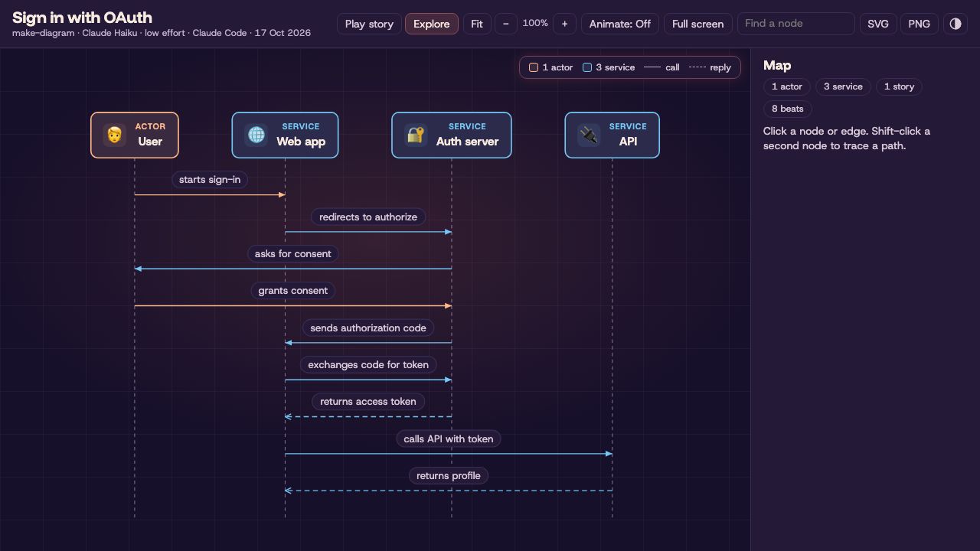Select the 3 service chip in Map
The height and width of the screenshot is (551, 980).
[x=843, y=86]
